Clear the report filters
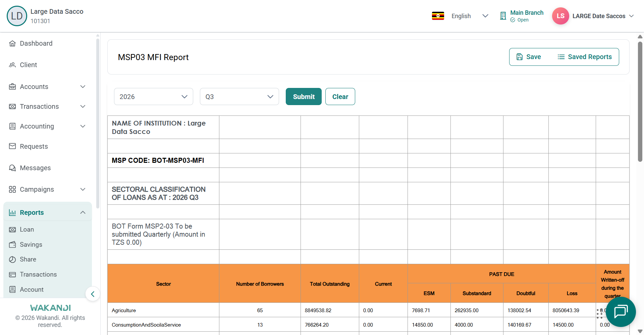 [340, 97]
